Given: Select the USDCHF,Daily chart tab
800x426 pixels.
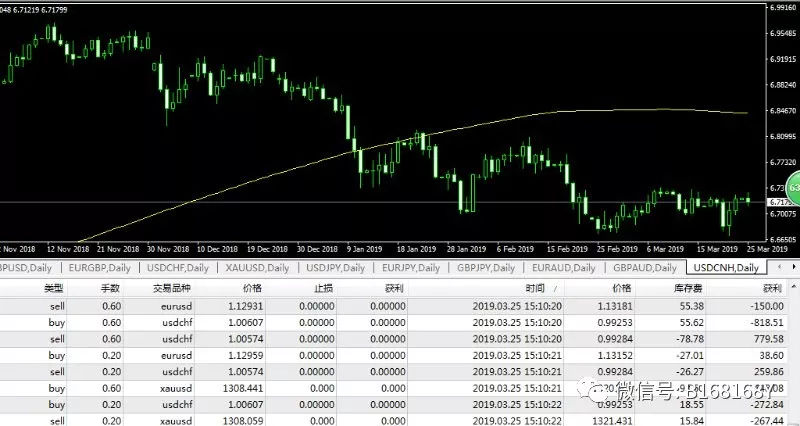Looking at the screenshot, I should point(177,267).
